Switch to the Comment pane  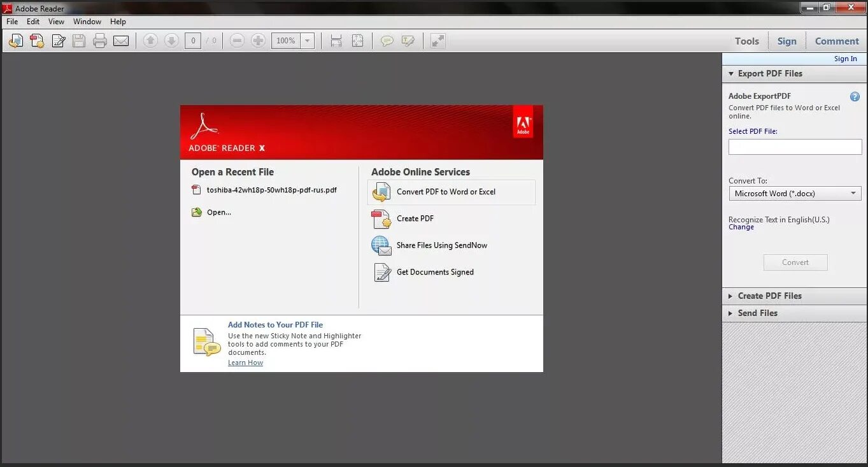837,41
